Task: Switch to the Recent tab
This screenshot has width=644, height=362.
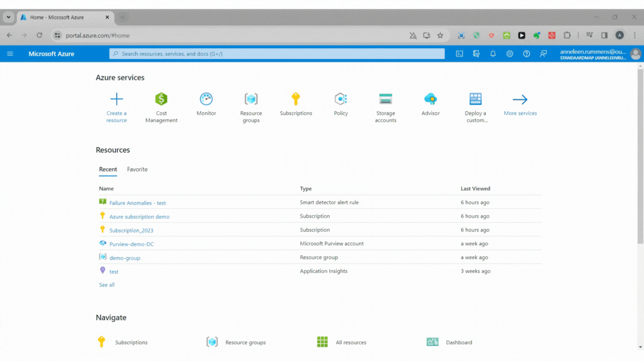Action: [x=108, y=169]
